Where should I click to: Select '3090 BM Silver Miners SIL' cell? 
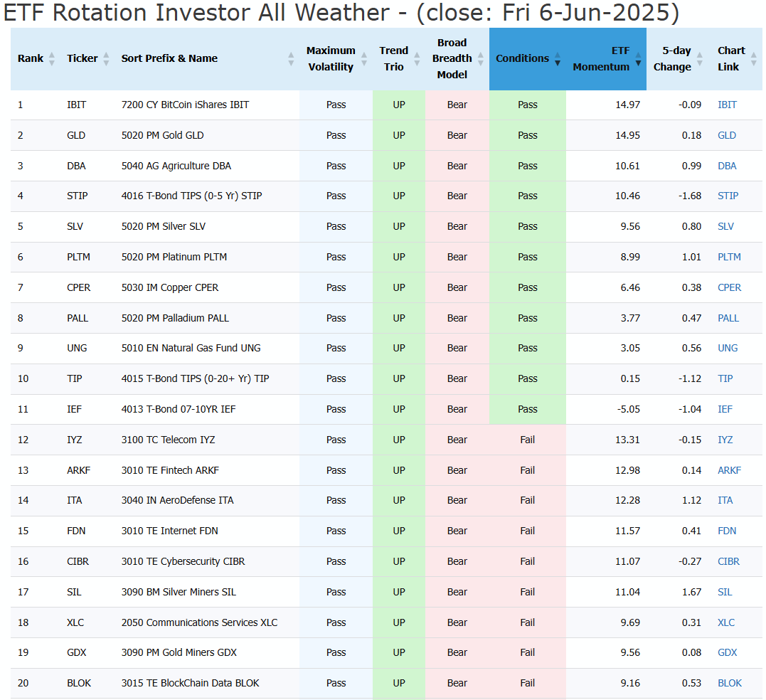tap(207, 592)
